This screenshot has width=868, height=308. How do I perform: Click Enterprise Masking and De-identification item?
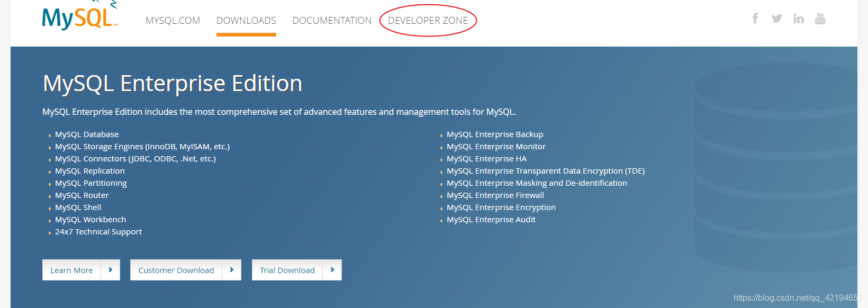click(x=537, y=183)
